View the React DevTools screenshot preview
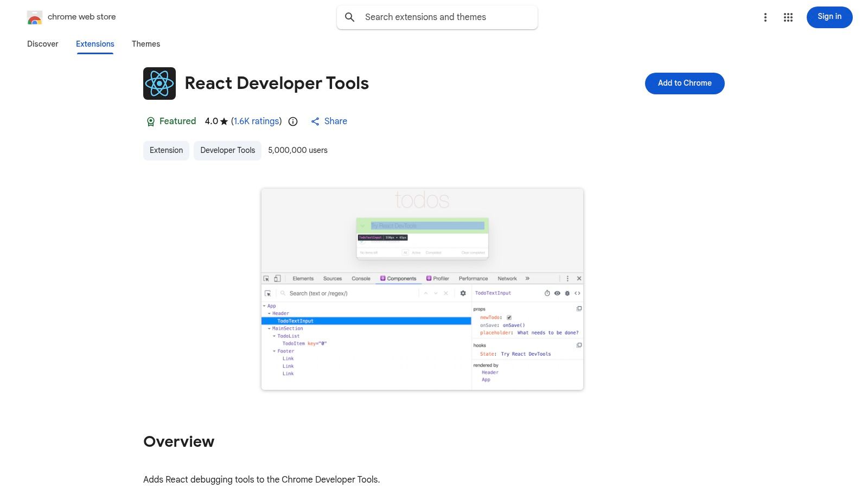The image size is (868, 488). pyautogui.click(x=422, y=288)
